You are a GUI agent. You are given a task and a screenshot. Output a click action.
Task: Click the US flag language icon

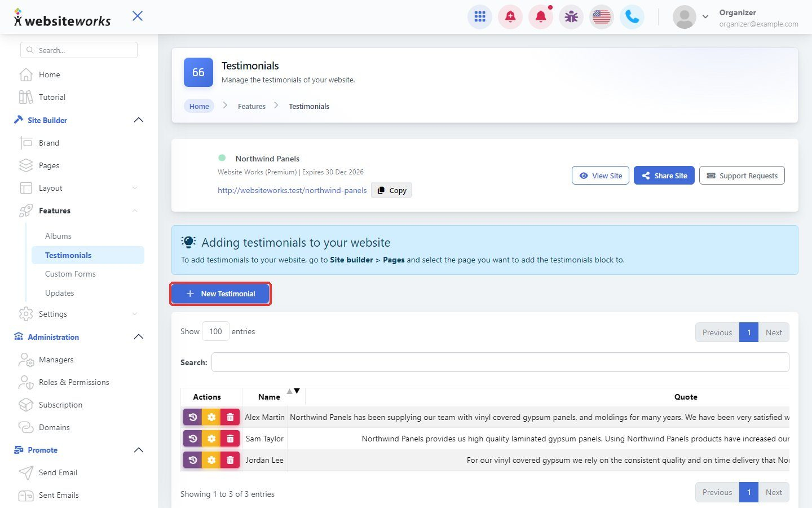point(602,17)
